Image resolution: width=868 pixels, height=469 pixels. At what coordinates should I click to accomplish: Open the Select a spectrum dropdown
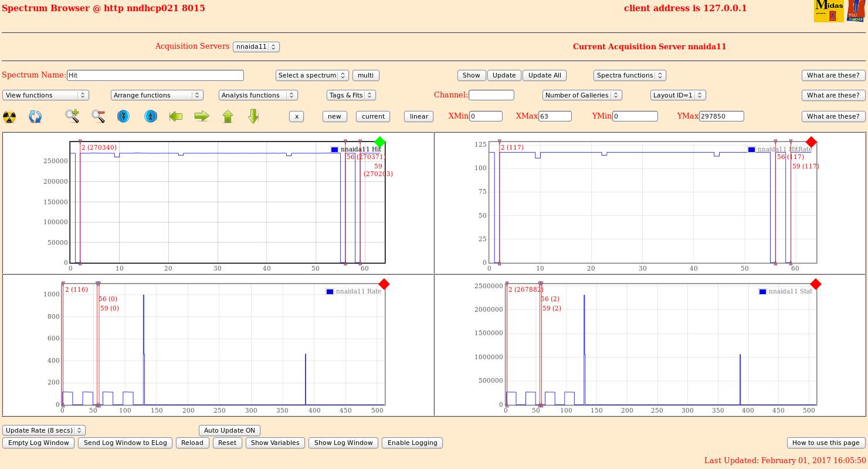[x=312, y=75]
